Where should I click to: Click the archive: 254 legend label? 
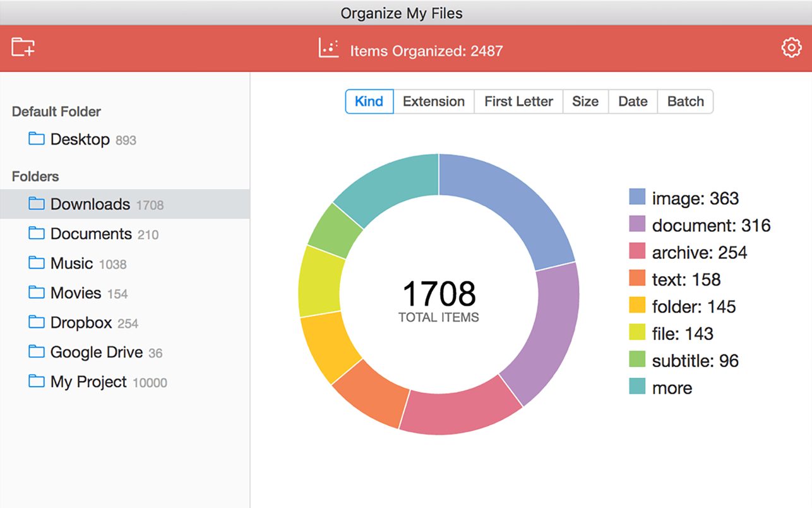point(699,253)
